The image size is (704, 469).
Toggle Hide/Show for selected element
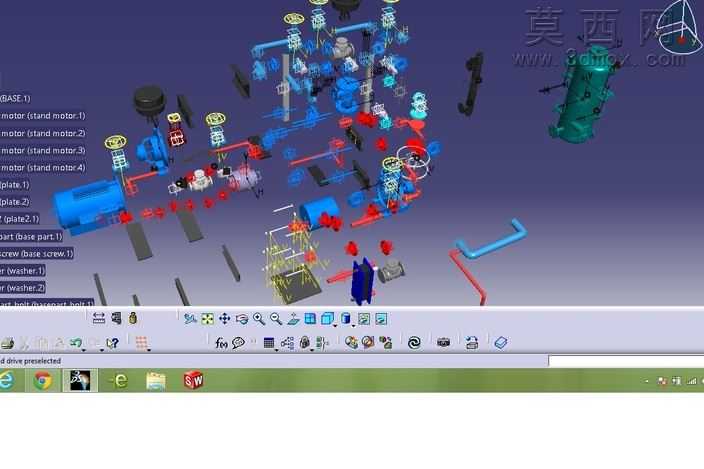pyautogui.click(x=364, y=319)
